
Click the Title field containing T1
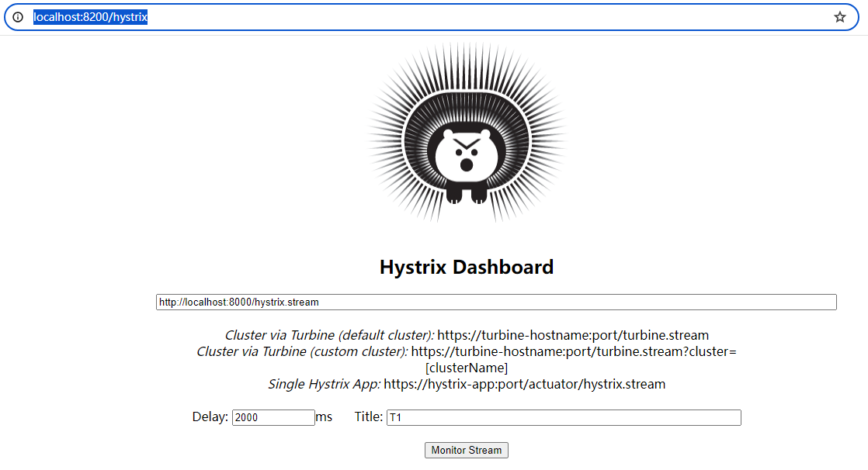564,417
